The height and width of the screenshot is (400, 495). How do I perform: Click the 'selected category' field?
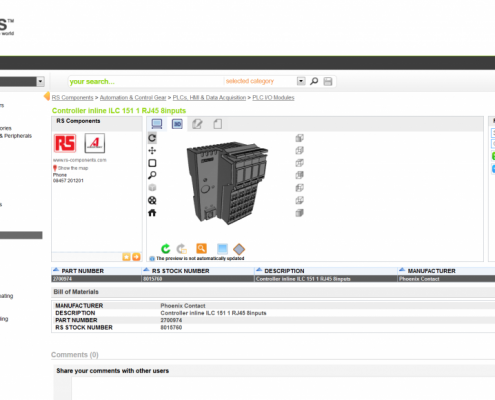[261, 81]
